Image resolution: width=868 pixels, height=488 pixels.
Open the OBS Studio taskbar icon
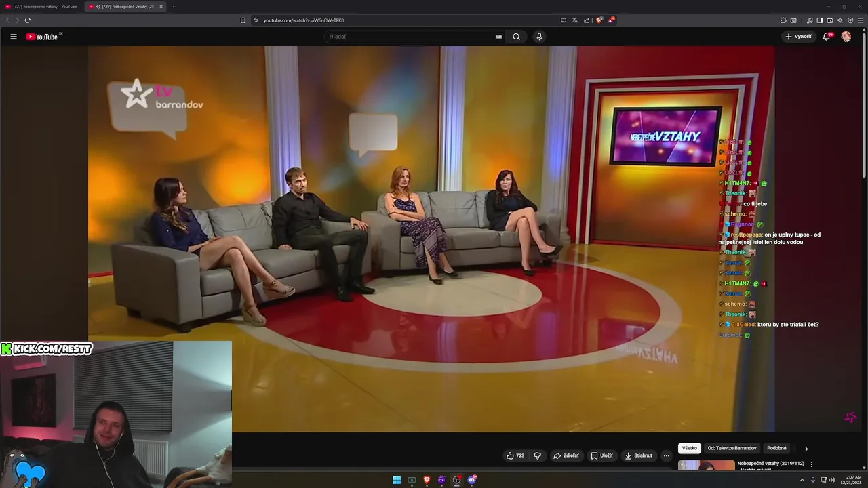456,480
